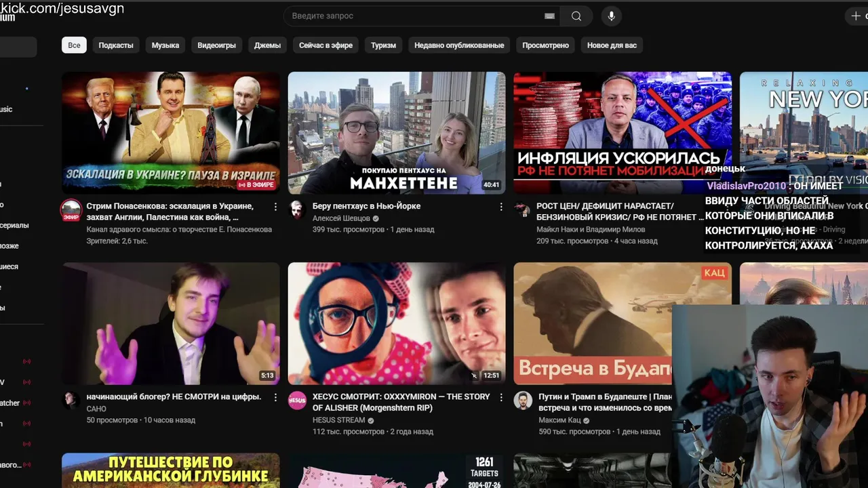Click the 40:41 duration badge

[x=491, y=185]
